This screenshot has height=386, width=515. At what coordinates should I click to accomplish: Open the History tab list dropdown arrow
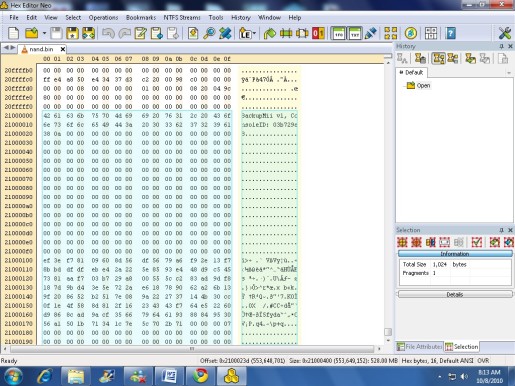(509, 73)
